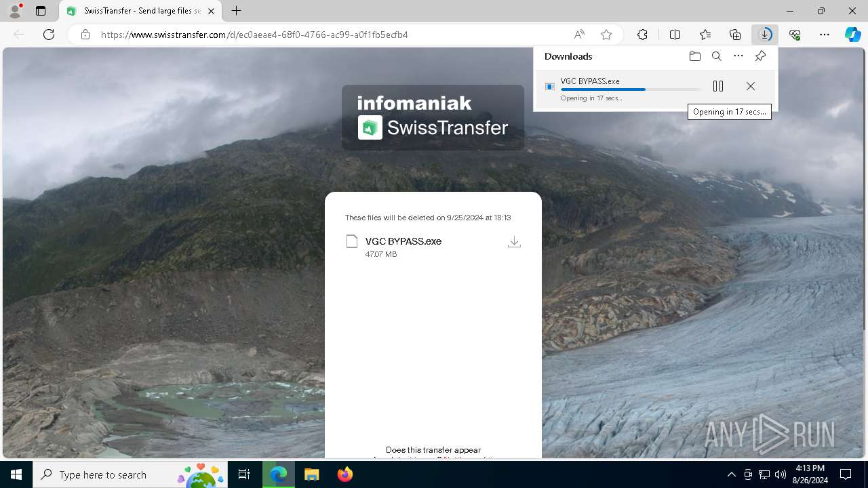This screenshot has width=868, height=488.
Task: Open Browser essentials icon
Action: click(x=795, y=35)
